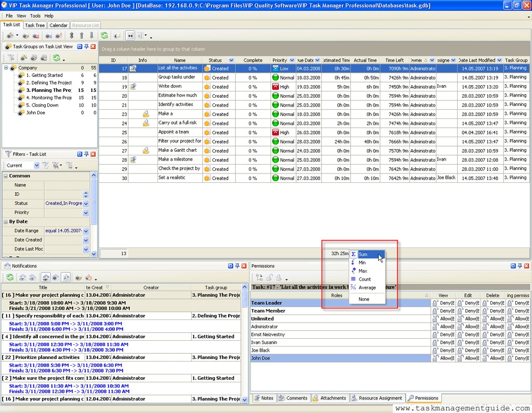Refresh the Notifications panel

click(x=10, y=277)
